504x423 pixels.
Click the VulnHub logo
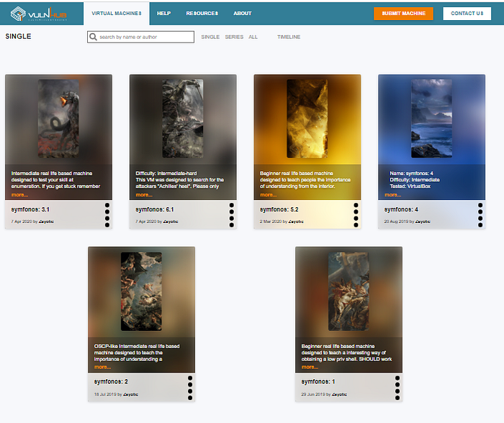[x=38, y=14]
